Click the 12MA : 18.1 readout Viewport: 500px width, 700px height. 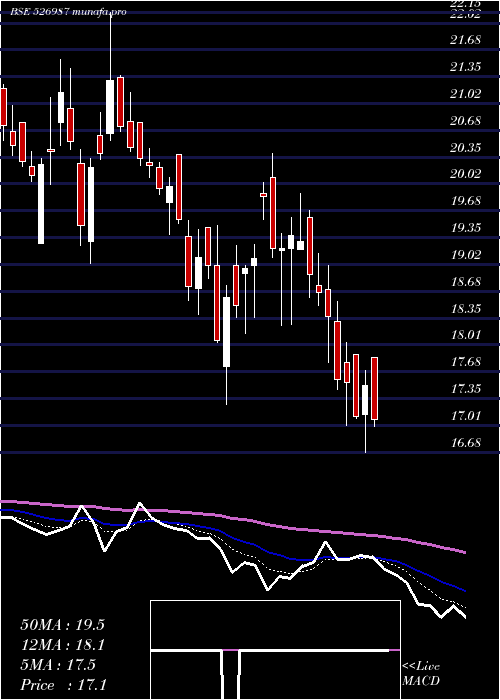coord(62,645)
